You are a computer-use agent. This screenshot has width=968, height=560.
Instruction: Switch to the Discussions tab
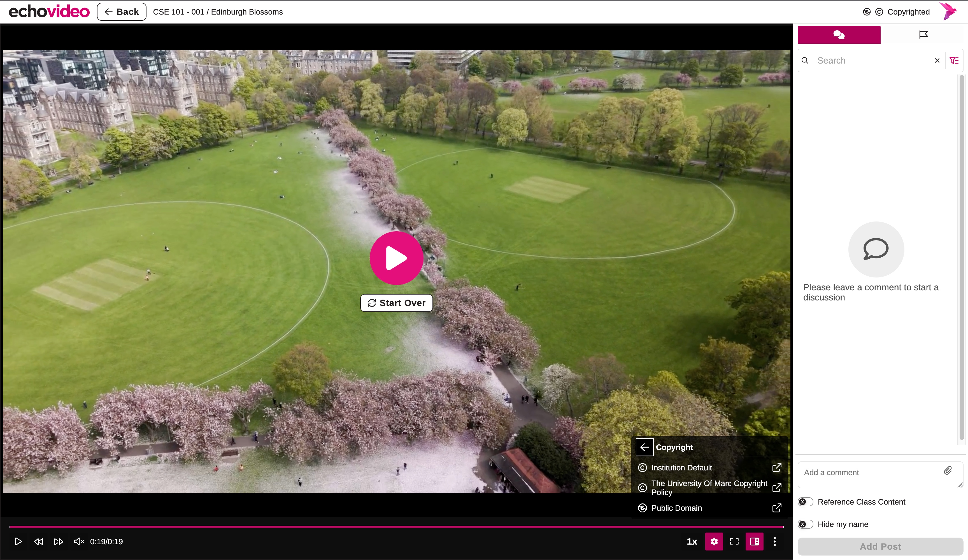coord(839,34)
